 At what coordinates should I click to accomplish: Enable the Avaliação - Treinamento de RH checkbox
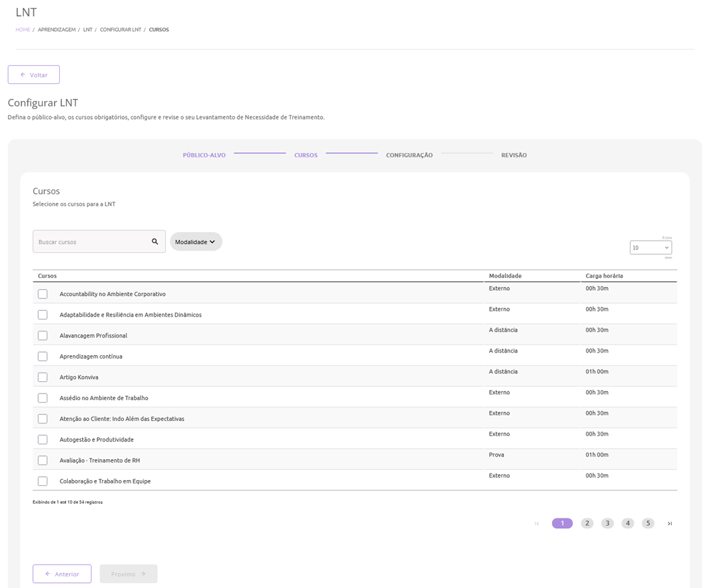[x=43, y=461]
